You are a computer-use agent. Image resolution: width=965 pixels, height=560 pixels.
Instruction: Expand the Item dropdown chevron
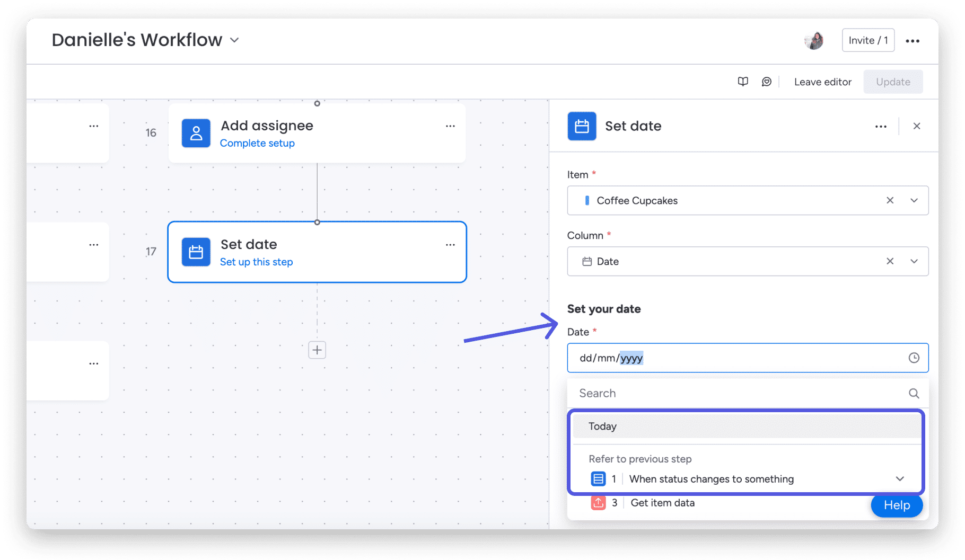point(914,200)
